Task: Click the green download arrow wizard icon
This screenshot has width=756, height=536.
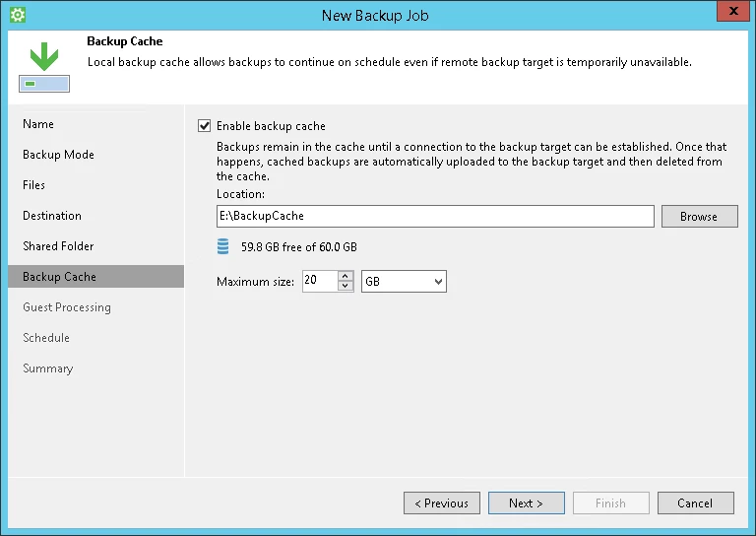Action: [x=44, y=67]
